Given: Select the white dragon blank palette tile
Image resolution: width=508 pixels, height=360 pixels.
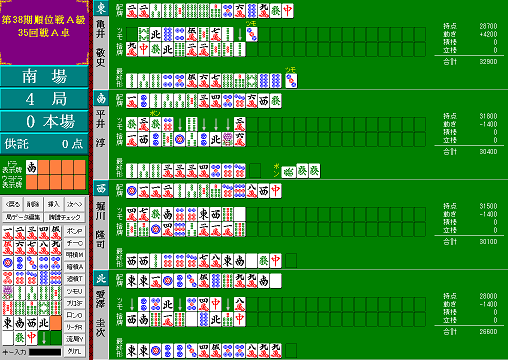Looking at the screenshot, I should (x=8, y=338).
